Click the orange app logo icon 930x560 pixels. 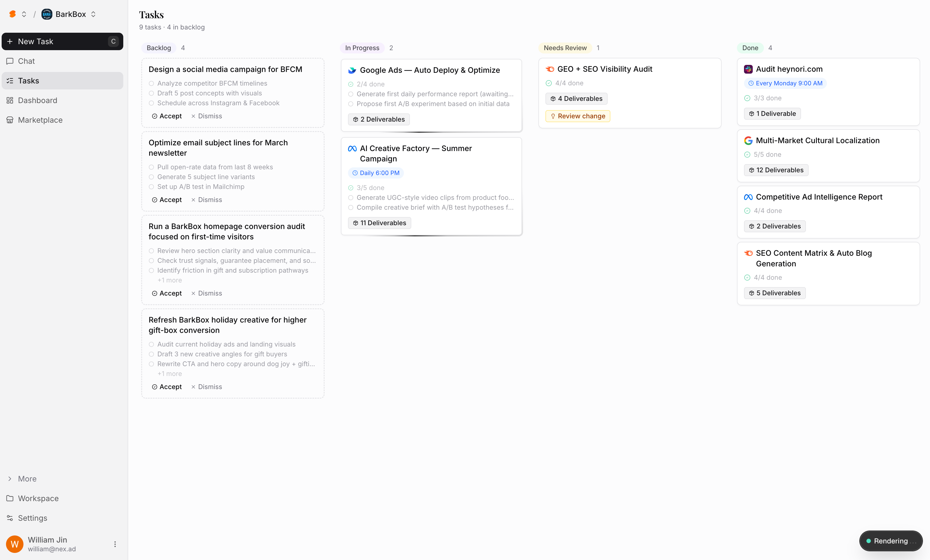[x=13, y=14]
